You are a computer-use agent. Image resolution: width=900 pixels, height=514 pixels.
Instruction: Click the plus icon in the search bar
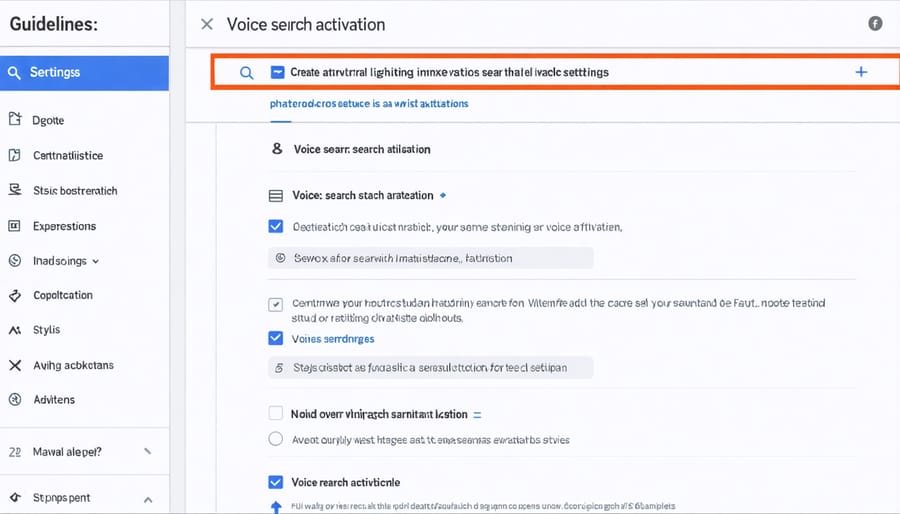click(861, 72)
